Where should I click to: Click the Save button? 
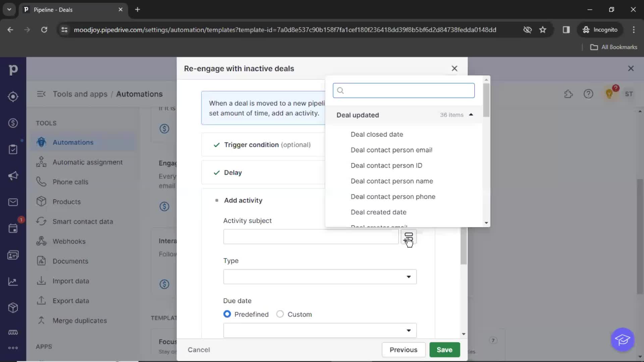pos(444,350)
